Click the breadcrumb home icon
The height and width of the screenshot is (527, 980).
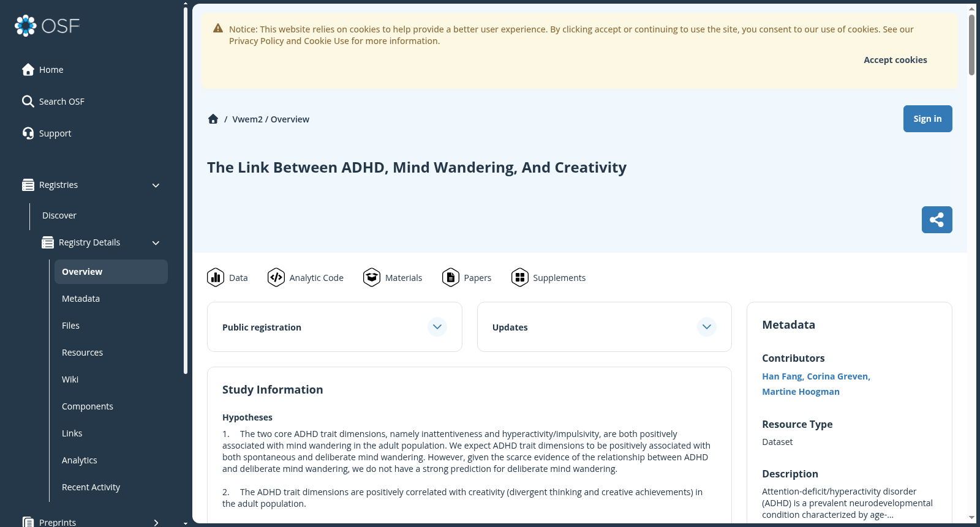click(x=213, y=119)
